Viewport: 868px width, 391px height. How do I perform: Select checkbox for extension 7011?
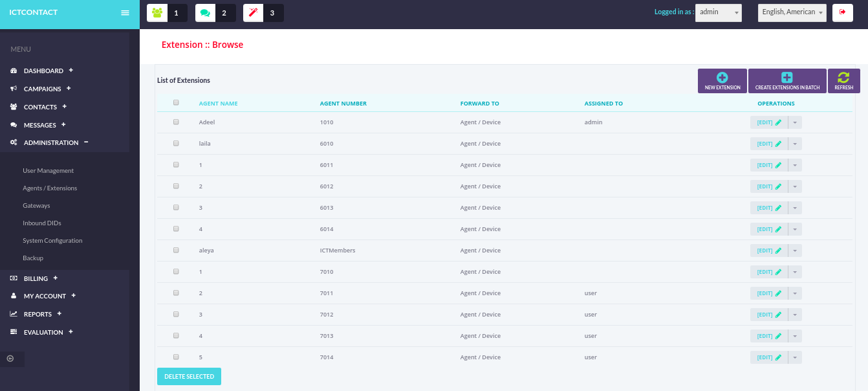pyautogui.click(x=176, y=293)
